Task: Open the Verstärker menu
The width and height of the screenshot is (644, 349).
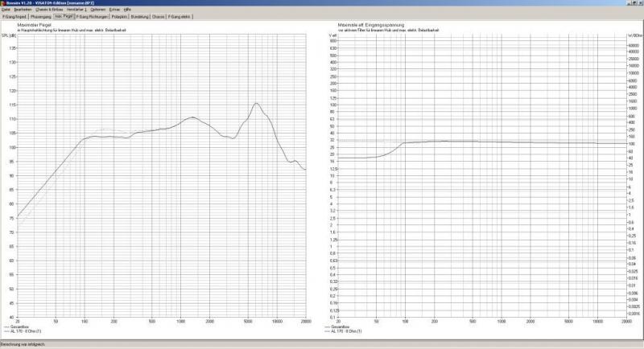Action: 76,9
